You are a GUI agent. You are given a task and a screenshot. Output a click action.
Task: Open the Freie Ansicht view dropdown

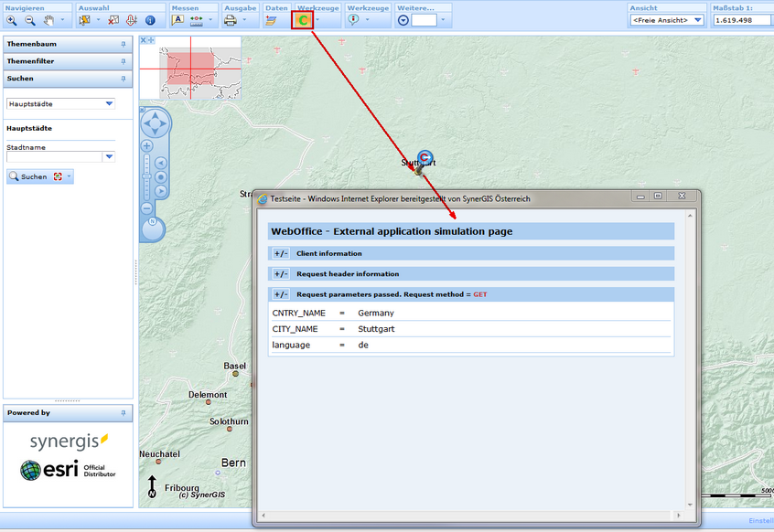coord(697,20)
